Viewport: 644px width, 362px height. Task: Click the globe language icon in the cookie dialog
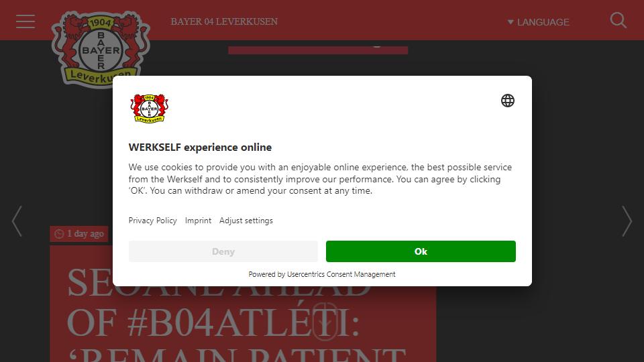508,101
